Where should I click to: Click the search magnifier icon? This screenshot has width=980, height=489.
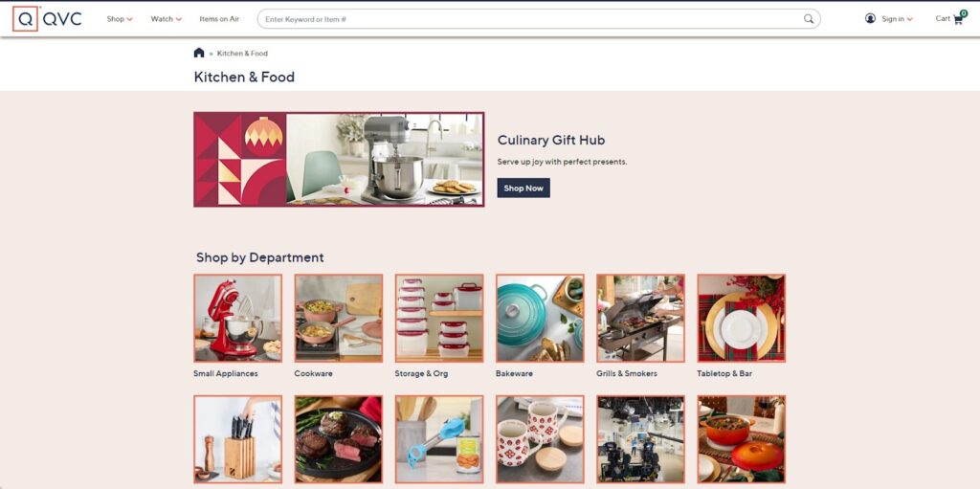tap(808, 19)
